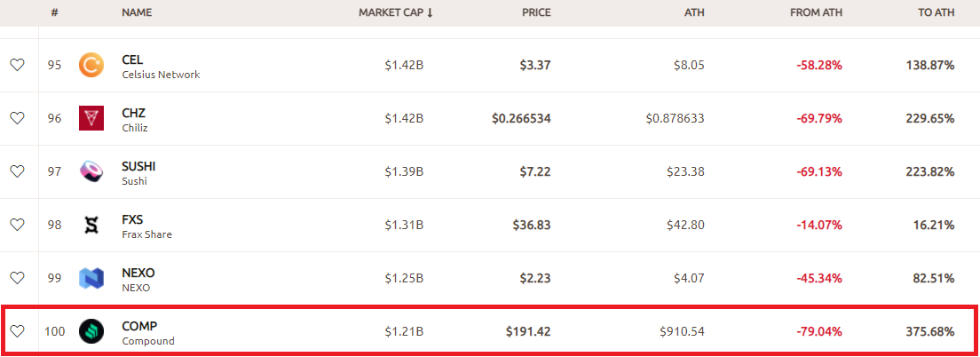Sort table by Price column

tap(535, 12)
